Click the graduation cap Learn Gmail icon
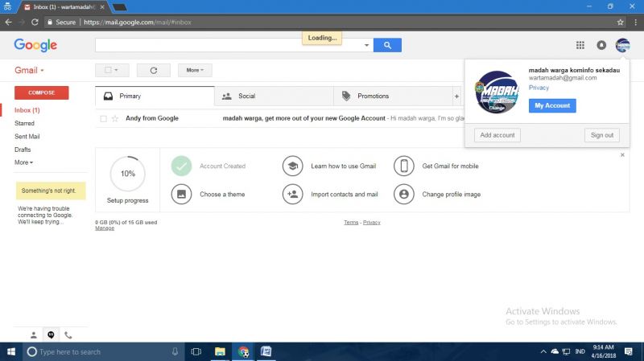 [292, 166]
